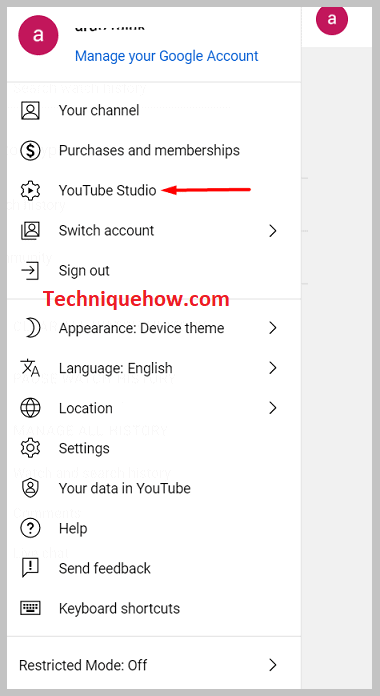
Task: Click Manage your Google Account link
Action: point(166,56)
